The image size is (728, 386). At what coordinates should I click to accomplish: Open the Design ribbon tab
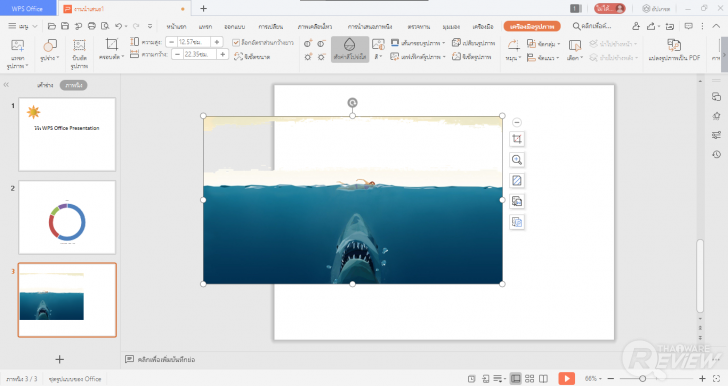point(235,26)
